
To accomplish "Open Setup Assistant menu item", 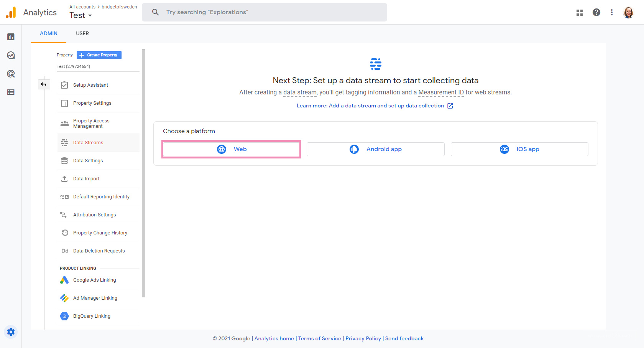I will 99,85.
